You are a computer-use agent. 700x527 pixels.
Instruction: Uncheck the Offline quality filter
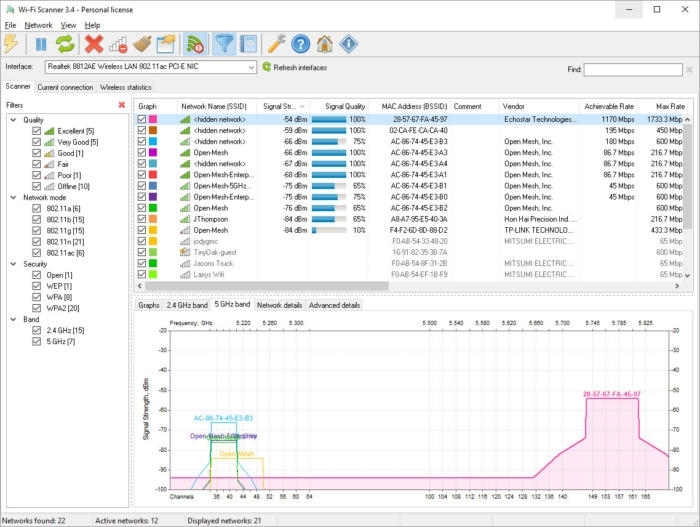click(x=37, y=186)
